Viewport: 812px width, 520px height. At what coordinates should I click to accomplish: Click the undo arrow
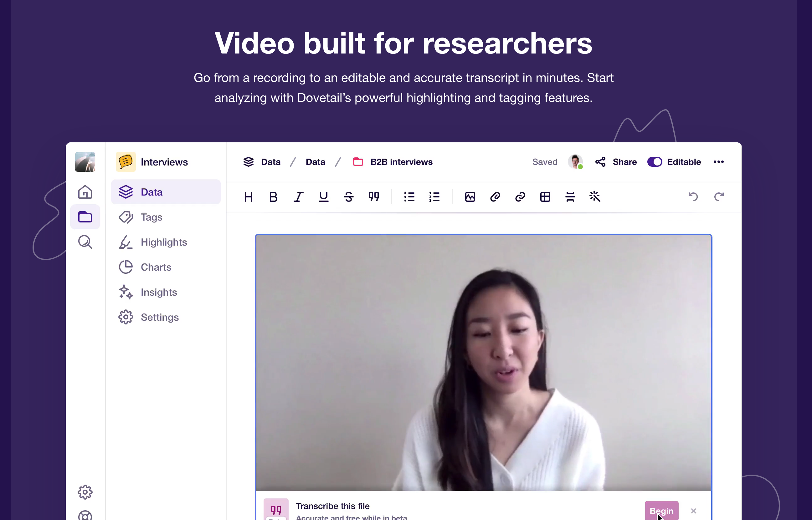tap(693, 196)
